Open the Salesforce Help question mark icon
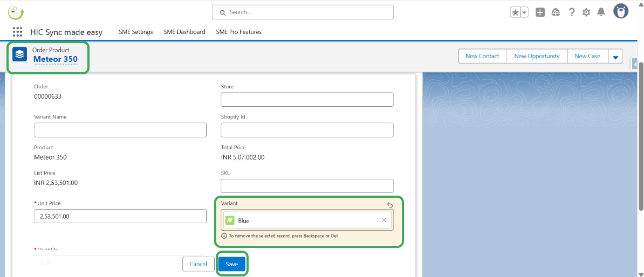Viewport: 644px width, 277px height. (x=571, y=12)
